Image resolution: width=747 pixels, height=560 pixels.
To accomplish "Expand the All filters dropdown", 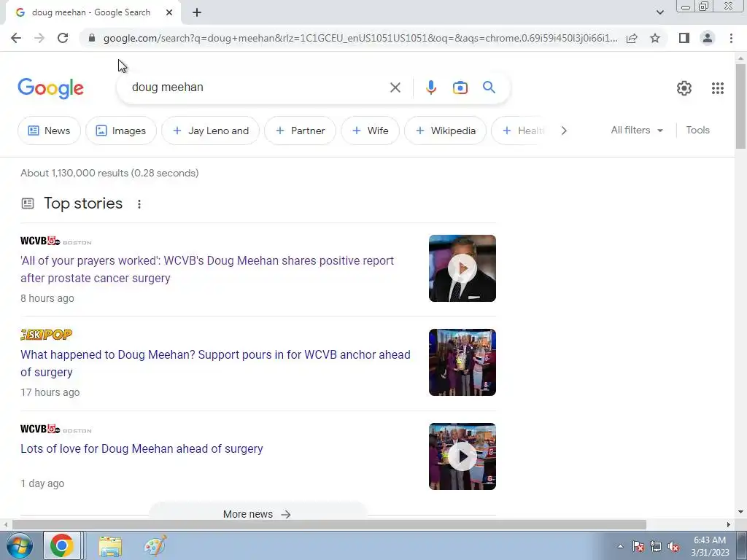I will (637, 130).
